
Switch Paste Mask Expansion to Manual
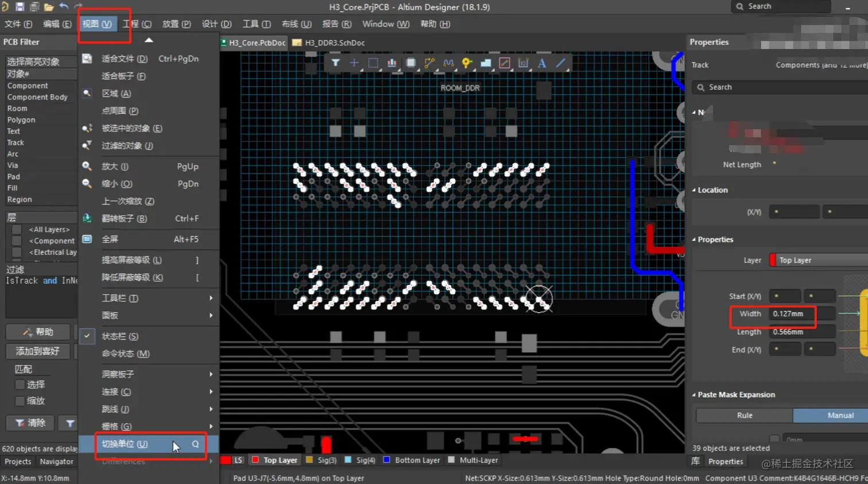pos(840,415)
